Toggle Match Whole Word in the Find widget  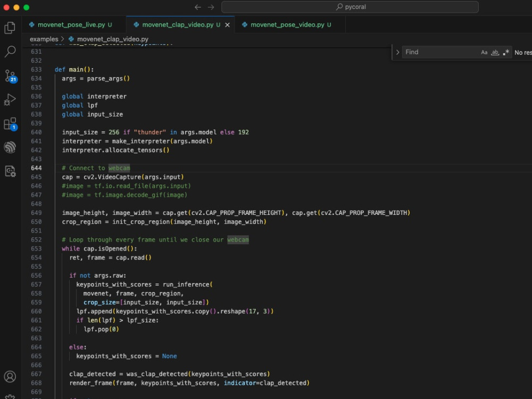tap(495, 52)
